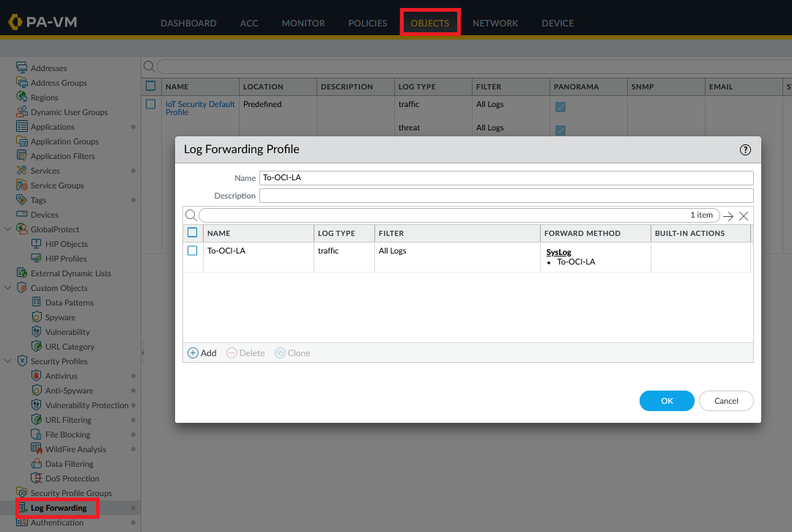This screenshot has height=532, width=792.
Task: Click the dialog search magnifier icon
Action: tap(190, 215)
